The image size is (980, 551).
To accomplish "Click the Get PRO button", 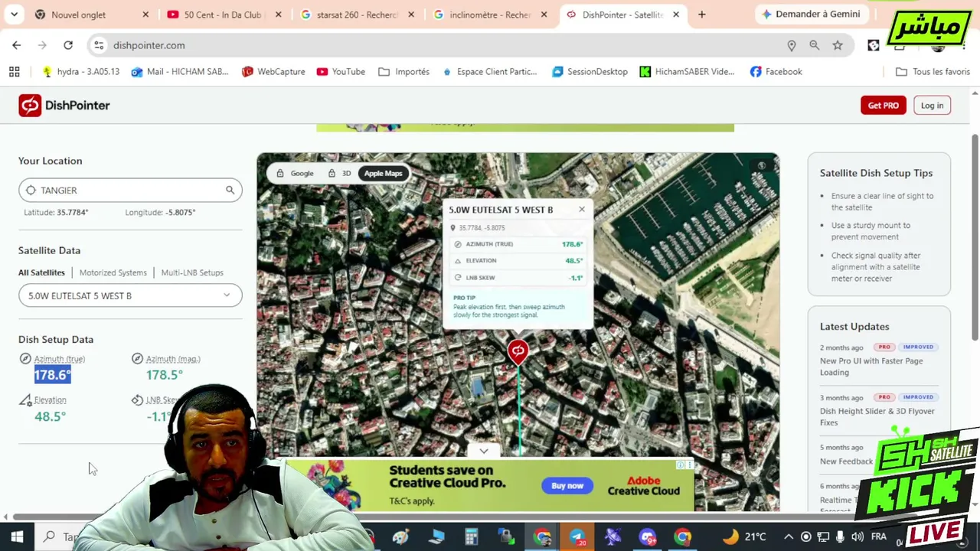I will point(883,105).
